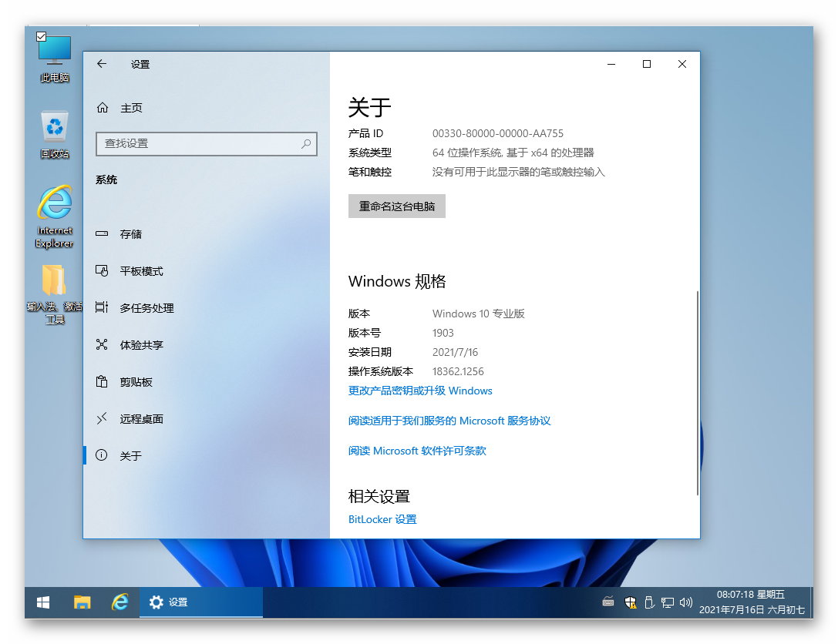Select the 存储 storage icon

click(x=102, y=234)
